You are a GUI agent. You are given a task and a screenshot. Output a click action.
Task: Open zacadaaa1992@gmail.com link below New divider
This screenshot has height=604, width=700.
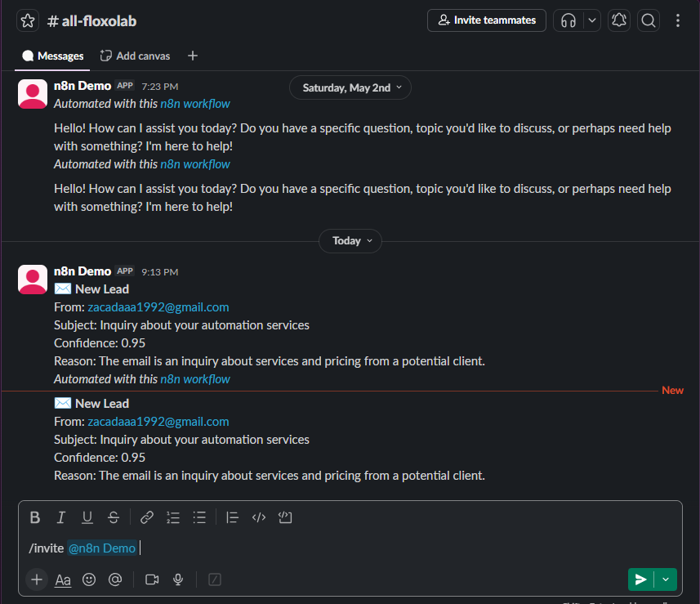click(x=158, y=422)
